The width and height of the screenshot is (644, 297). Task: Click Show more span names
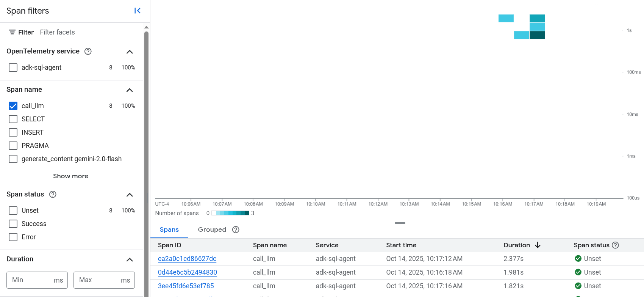[x=70, y=176]
